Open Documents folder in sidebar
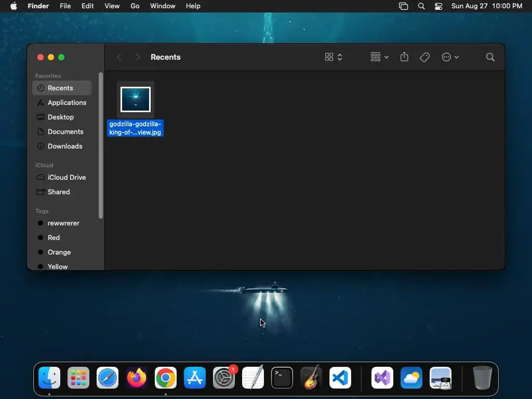Screen dimensions: 532x399 point(62,131)
